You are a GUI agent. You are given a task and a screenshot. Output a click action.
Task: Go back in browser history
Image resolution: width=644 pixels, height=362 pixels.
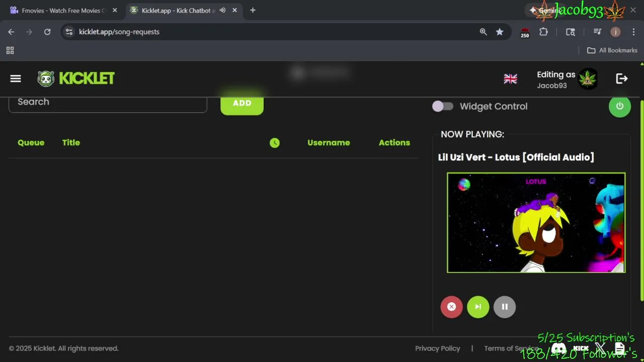[11, 32]
